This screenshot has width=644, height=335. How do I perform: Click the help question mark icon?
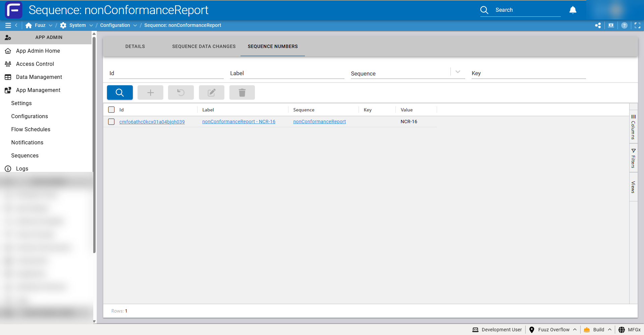[x=624, y=25]
